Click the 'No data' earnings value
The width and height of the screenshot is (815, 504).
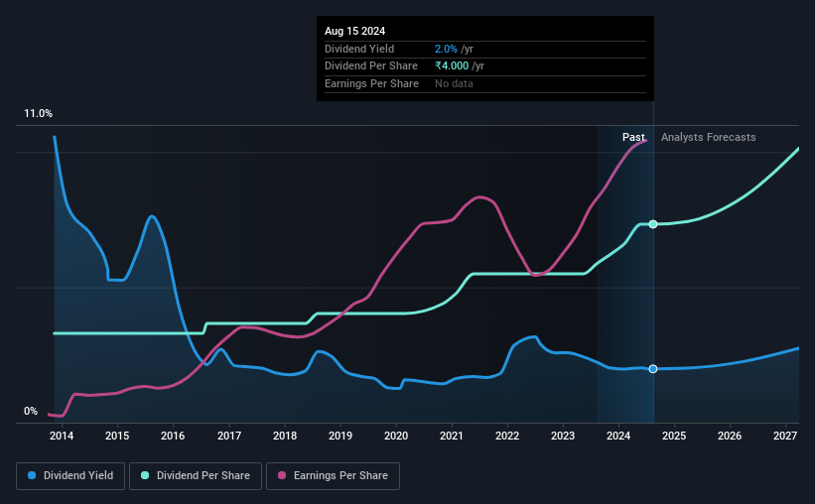(454, 83)
